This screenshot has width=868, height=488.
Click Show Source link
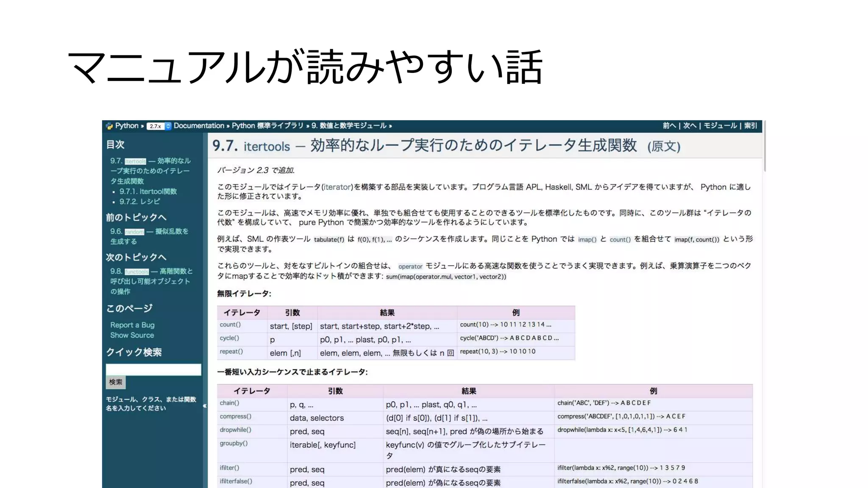click(x=132, y=335)
